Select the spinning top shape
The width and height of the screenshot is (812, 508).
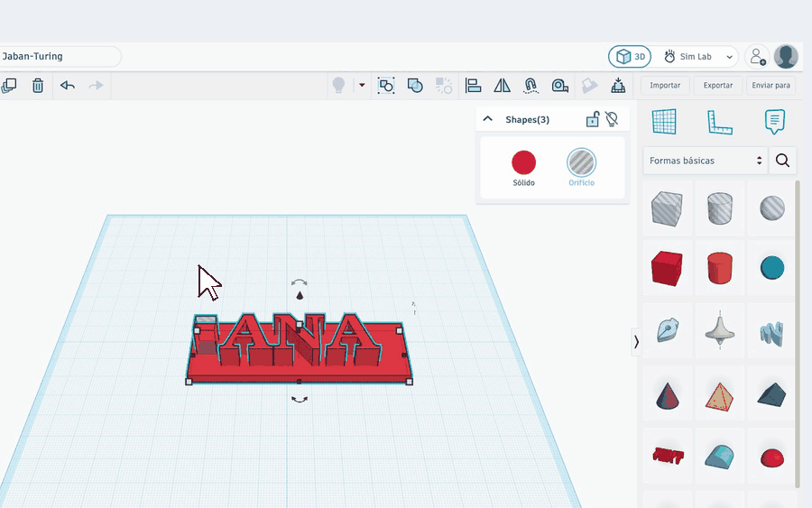(x=719, y=330)
